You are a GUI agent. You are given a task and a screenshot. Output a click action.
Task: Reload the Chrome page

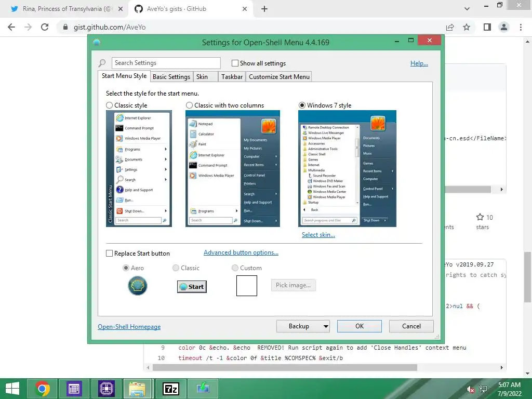point(45,27)
